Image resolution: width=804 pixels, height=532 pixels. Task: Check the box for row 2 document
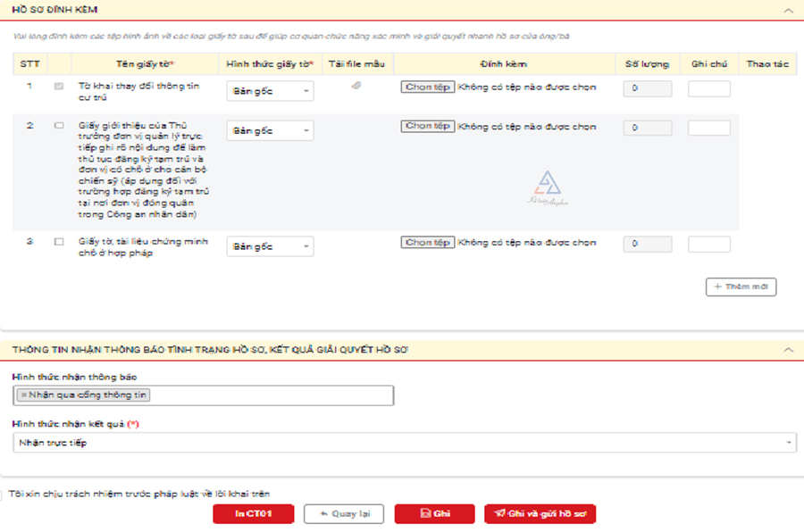[x=59, y=126]
